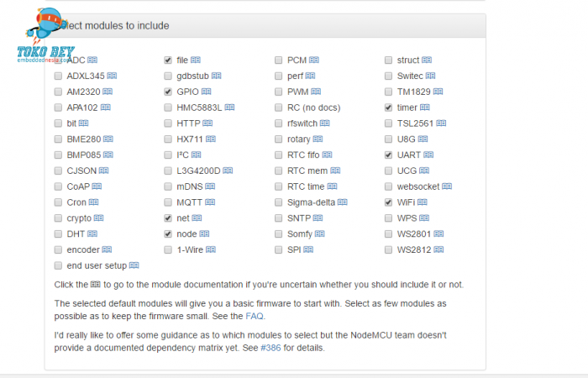This screenshot has width=588, height=378.
Task: Open the book icon beside HMC5883L
Action: point(229,108)
